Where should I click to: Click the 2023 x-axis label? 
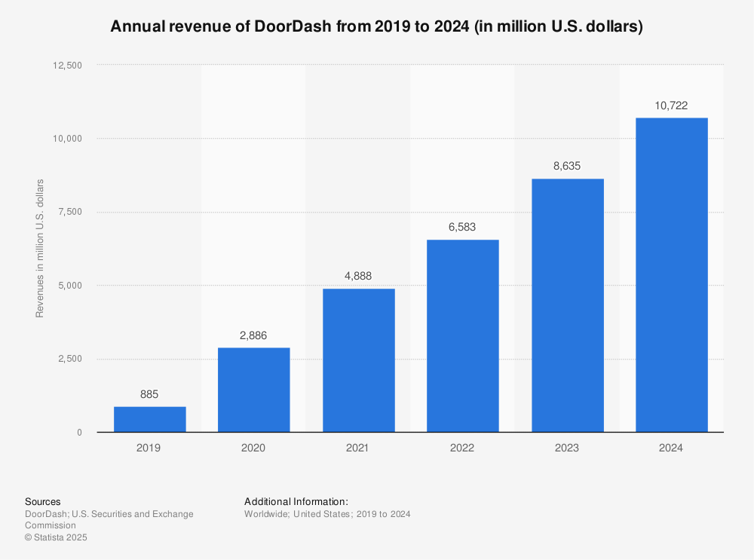tap(567, 448)
